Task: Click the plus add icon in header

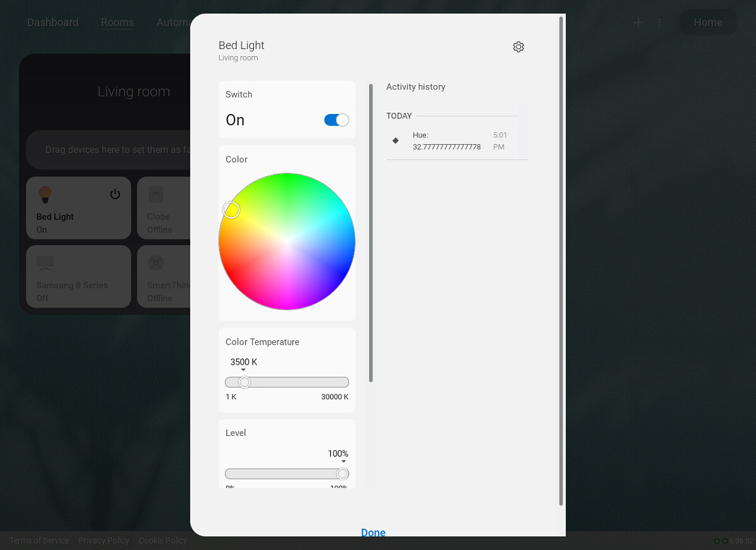Action: [638, 22]
